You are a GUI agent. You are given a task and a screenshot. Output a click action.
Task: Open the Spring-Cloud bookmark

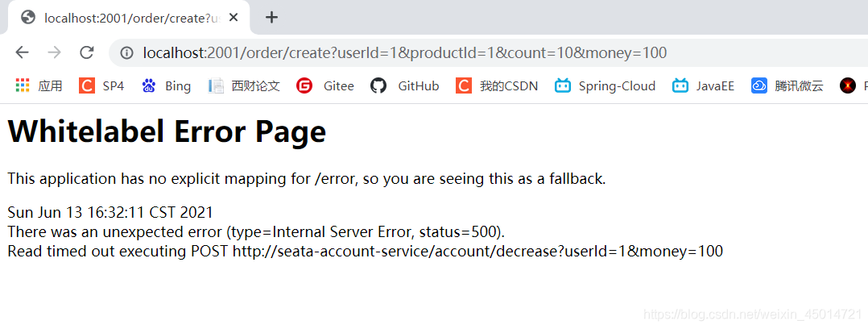pos(605,86)
